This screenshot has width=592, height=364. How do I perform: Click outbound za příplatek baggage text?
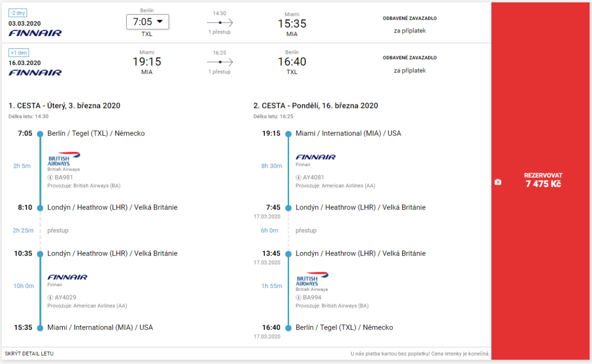409,31
